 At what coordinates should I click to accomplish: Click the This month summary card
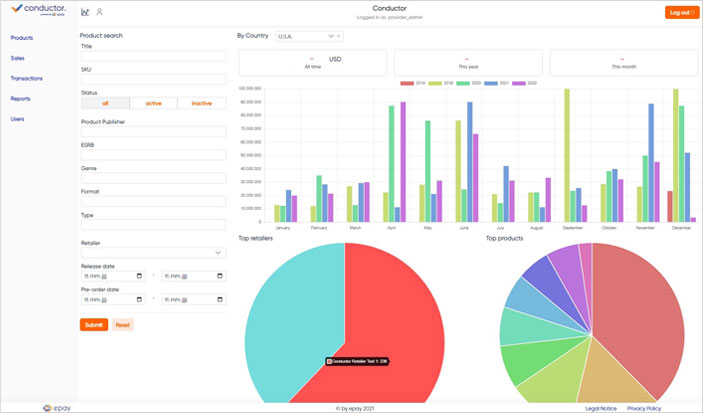pyautogui.click(x=624, y=62)
